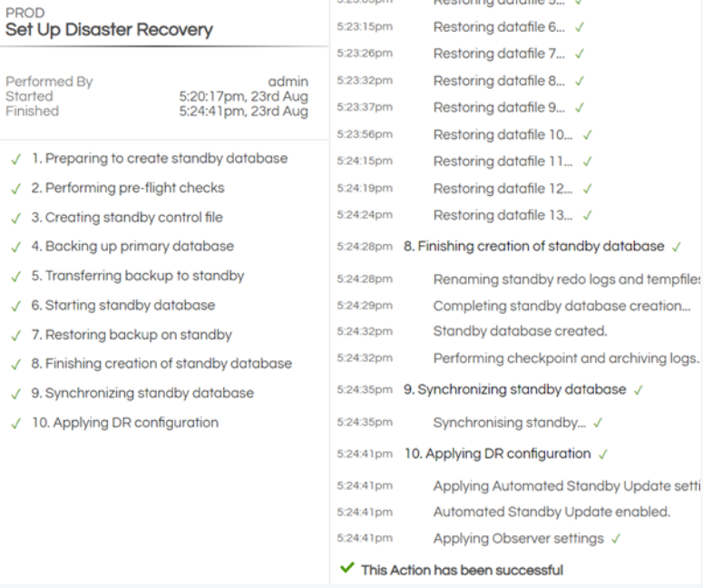Click log line Renaming standby redo logs and tempfiles

(x=567, y=279)
